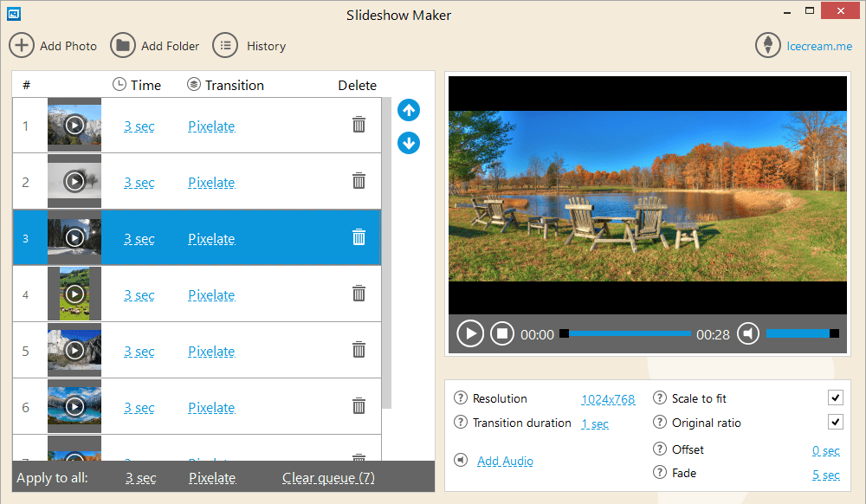Open slide 5 Pixelate transition dropdown
Viewport: 866px width, 504px height.
tap(211, 352)
